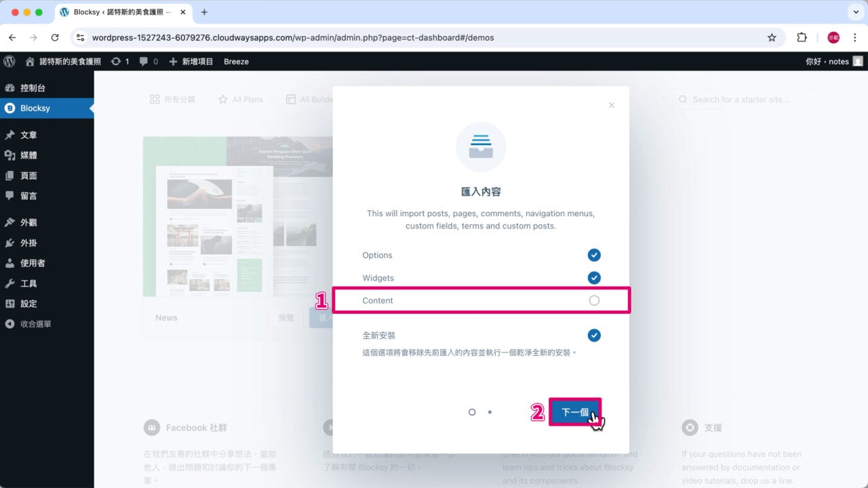Close the import content dialog
Screen dimensions: 868x488
coord(611,105)
